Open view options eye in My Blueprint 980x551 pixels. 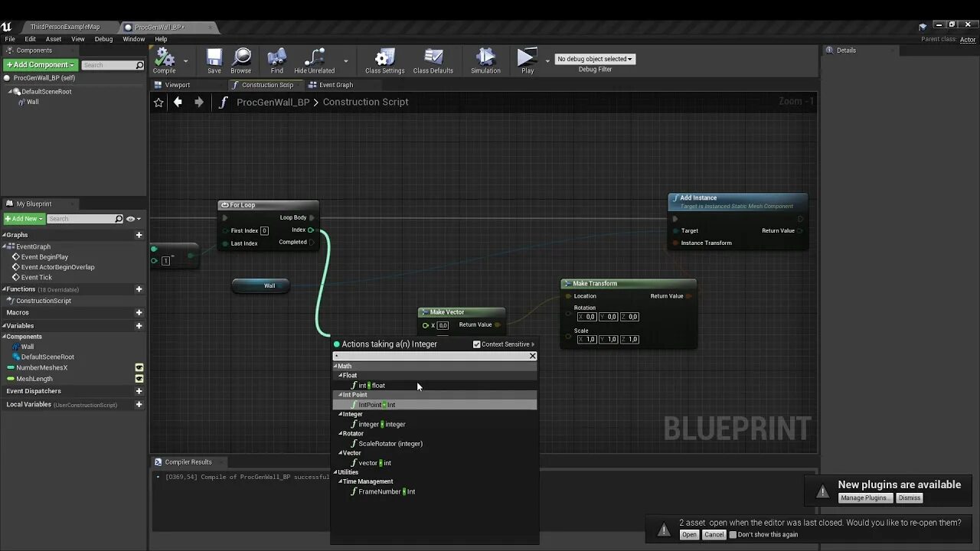pyautogui.click(x=132, y=219)
